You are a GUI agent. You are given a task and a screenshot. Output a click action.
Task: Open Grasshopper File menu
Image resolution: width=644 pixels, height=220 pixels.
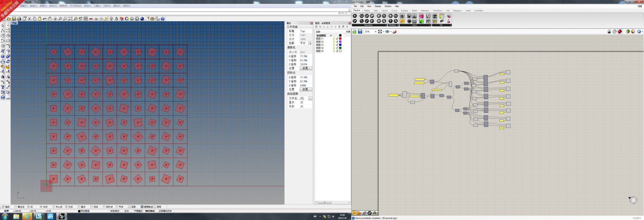[356, 6]
